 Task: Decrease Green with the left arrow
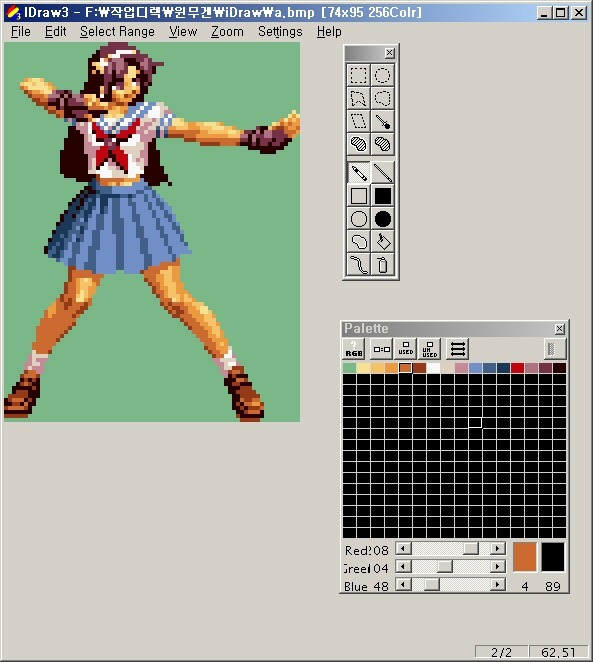coord(403,566)
